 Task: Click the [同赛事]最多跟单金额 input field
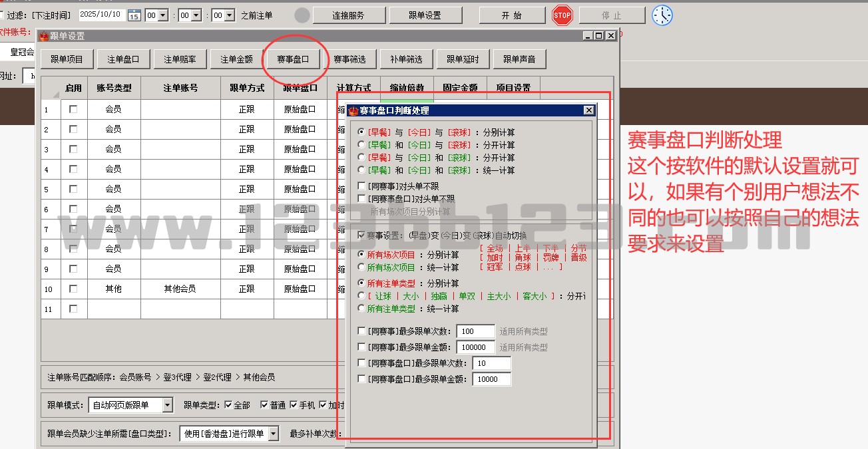[x=475, y=347]
